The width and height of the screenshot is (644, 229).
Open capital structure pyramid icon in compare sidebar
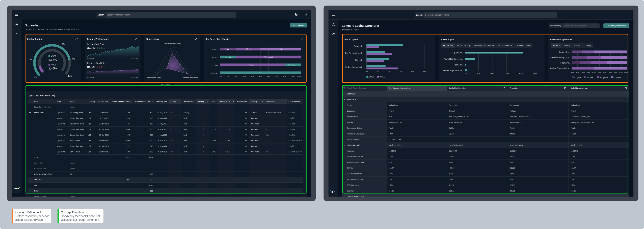click(x=333, y=24)
